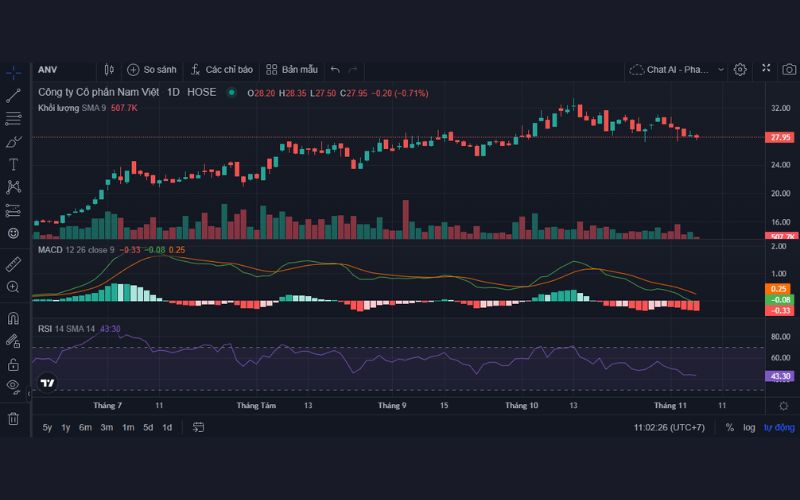Open the Chat AI layout dropdown
This screenshot has width=800, height=500.
coord(669,69)
